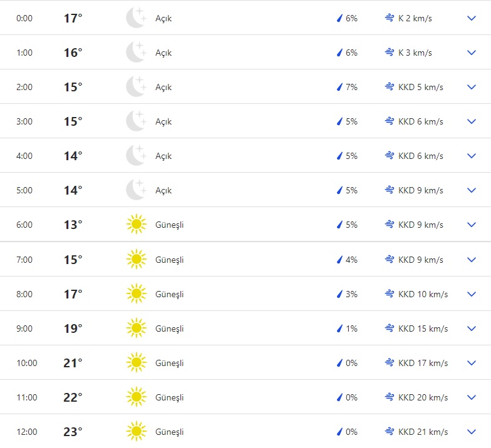
Task: Click the Güneşli label at 7:00
Action: [169, 260]
